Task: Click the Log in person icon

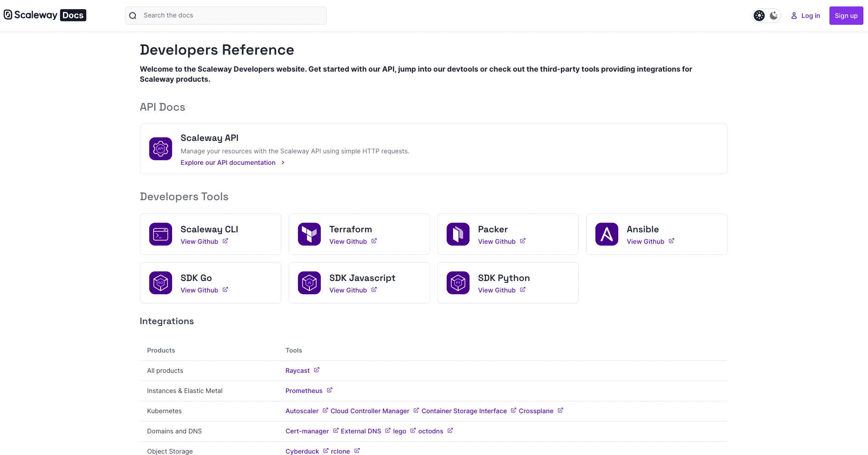Action: (x=793, y=15)
